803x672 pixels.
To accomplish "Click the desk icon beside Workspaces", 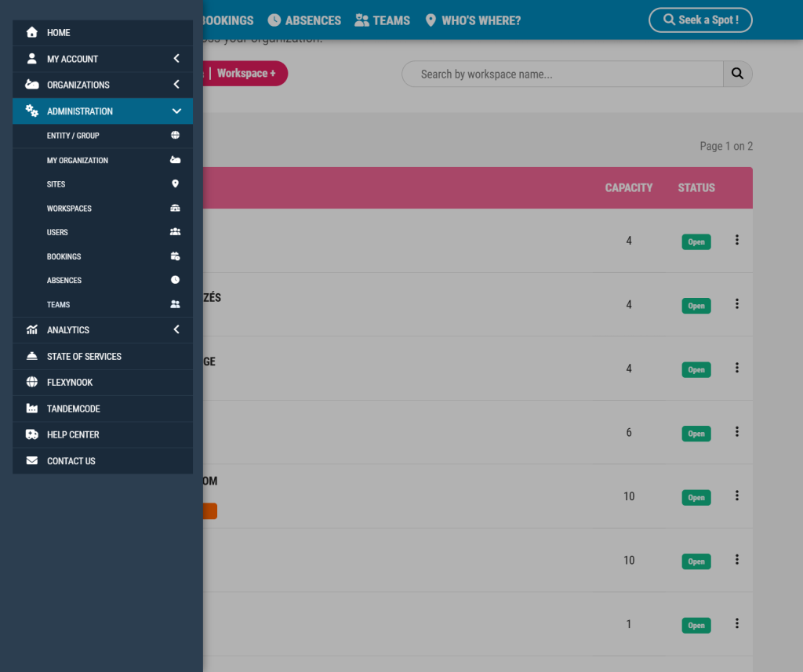I will click(x=175, y=208).
